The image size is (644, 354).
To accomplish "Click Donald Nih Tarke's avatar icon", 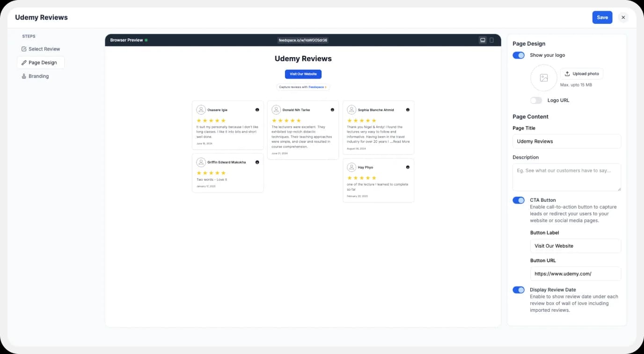I will tap(276, 110).
